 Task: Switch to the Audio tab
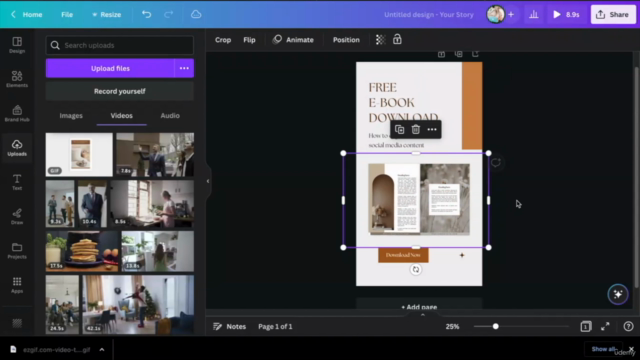click(x=170, y=116)
